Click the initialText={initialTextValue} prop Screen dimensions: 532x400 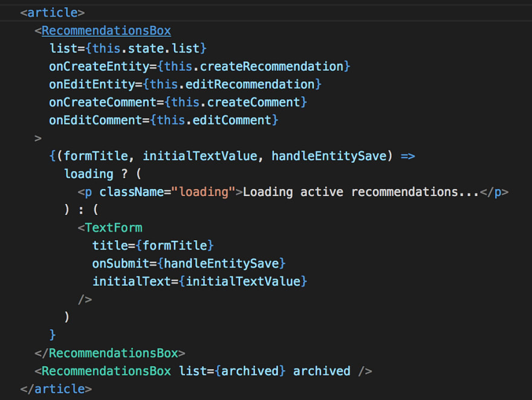click(200, 281)
